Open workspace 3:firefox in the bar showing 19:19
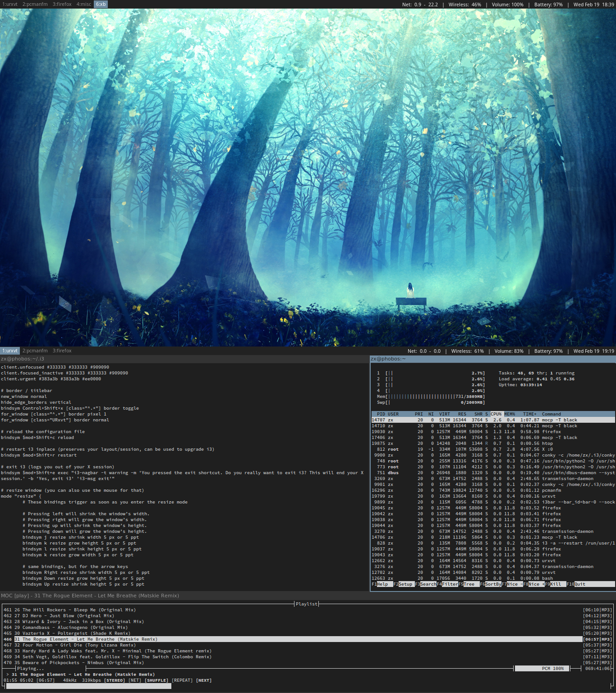 (x=62, y=351)
